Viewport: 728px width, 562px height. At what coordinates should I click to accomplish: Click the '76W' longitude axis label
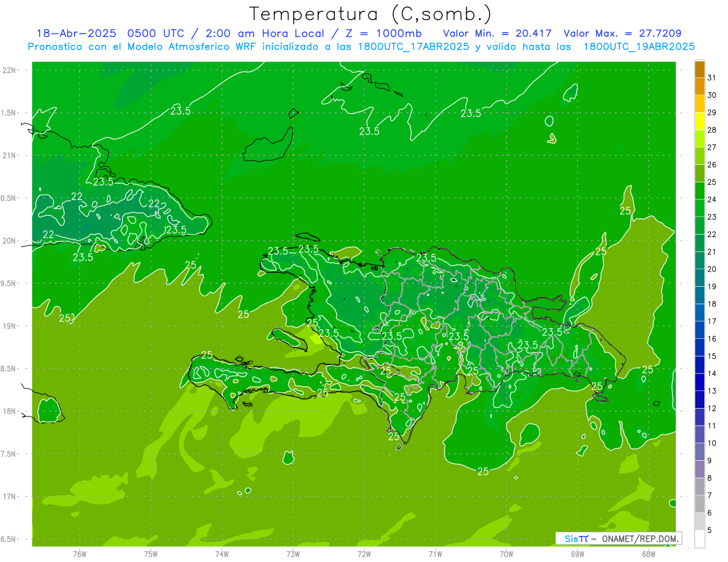pyautogui.click(x=79, y=554)
